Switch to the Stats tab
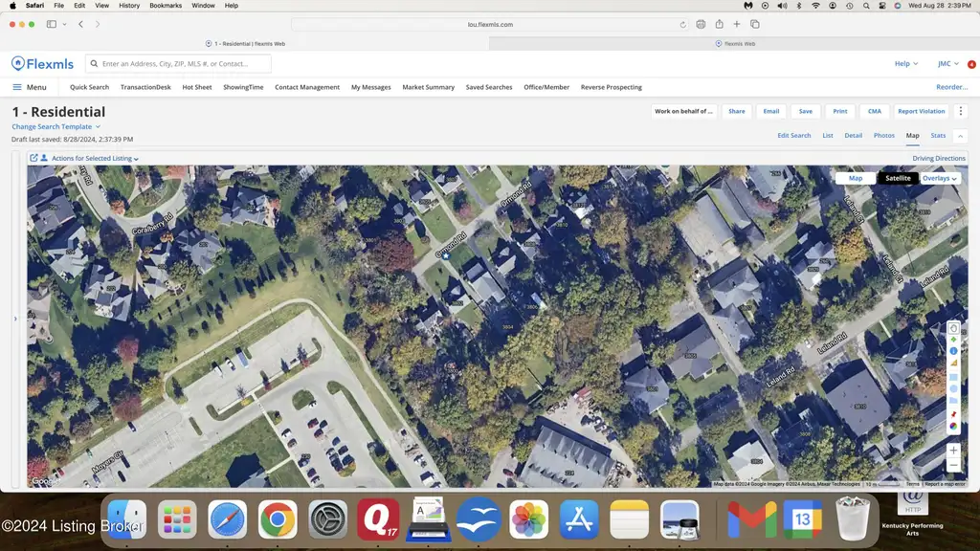The width and height of the screenshot is (980, 551). tap(938, 136)
